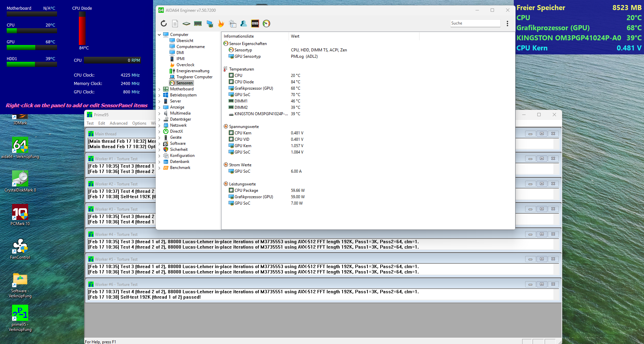644x344 pixels.
Task: Click the CPU temperature bar in SensorPanel
Action: click(32, 31)
